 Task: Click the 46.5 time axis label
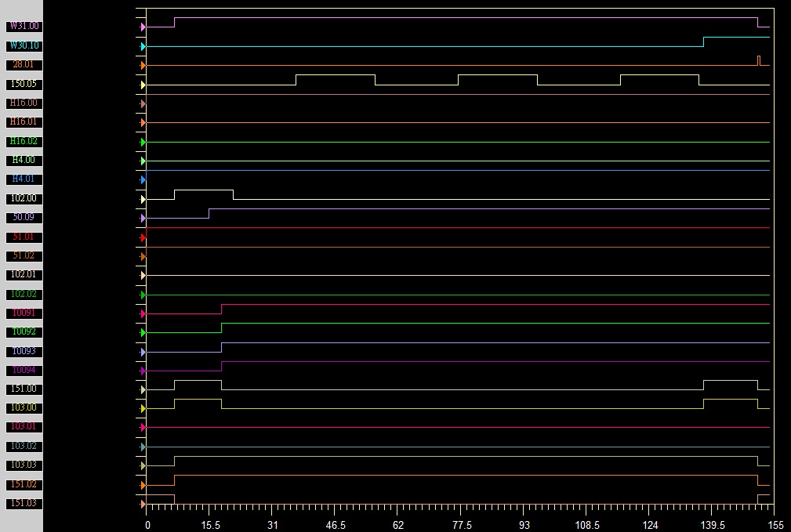tap(336, 526)
